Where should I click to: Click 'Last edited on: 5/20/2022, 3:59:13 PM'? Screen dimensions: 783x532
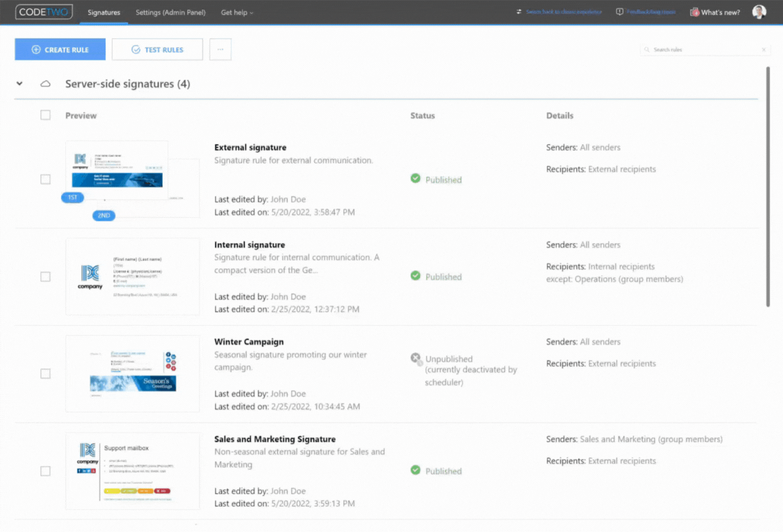click(x=284, y=503)
